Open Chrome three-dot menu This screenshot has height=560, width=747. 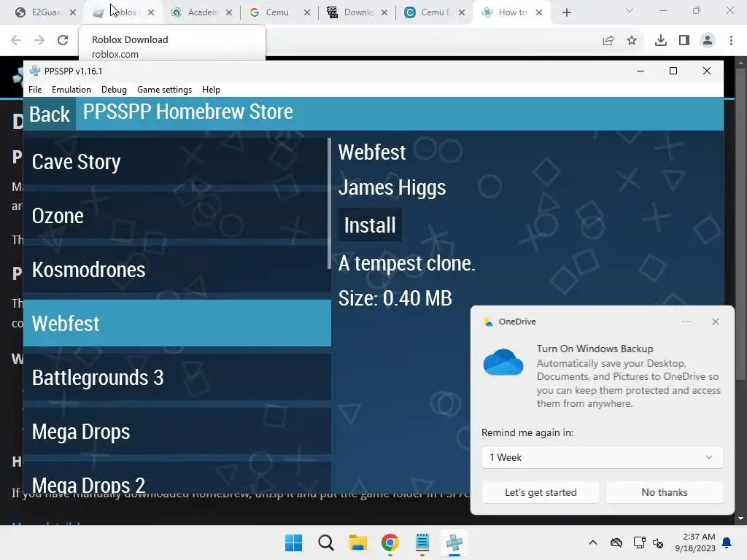pos(731,41)
